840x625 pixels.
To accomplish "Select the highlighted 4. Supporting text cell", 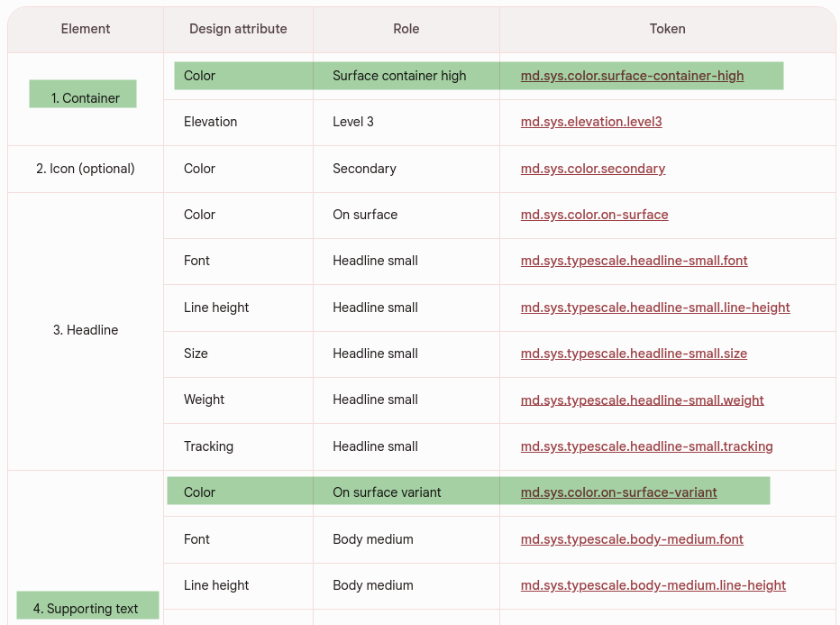I will pyautogui.click(x=87, y=604).
